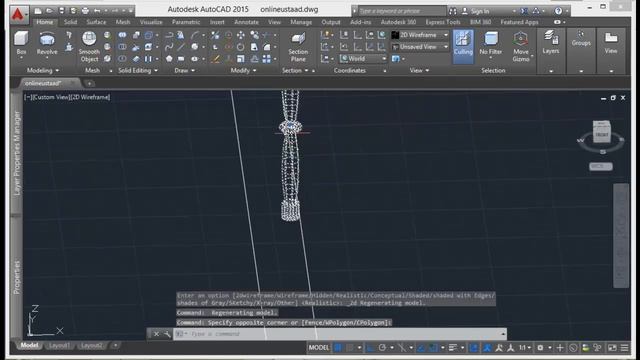The width and height of the screenshot is (640, 360).
Task: Expand the Modify panel
Action: tap(243, 71)
